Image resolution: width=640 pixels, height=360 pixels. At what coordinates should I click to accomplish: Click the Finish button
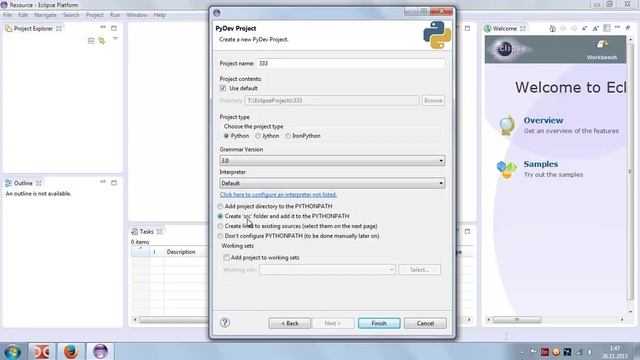click(x=379, y=323)
